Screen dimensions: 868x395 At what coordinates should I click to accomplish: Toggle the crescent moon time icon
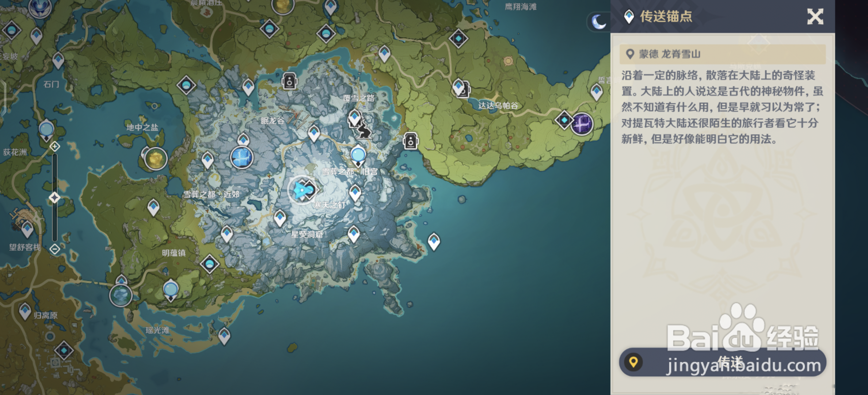(599, 22)
